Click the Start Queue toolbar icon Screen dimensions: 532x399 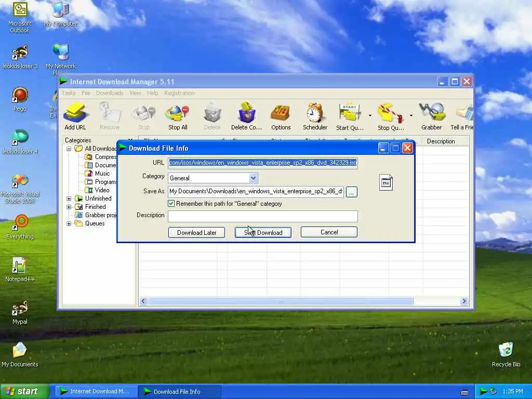coord(350,116)
